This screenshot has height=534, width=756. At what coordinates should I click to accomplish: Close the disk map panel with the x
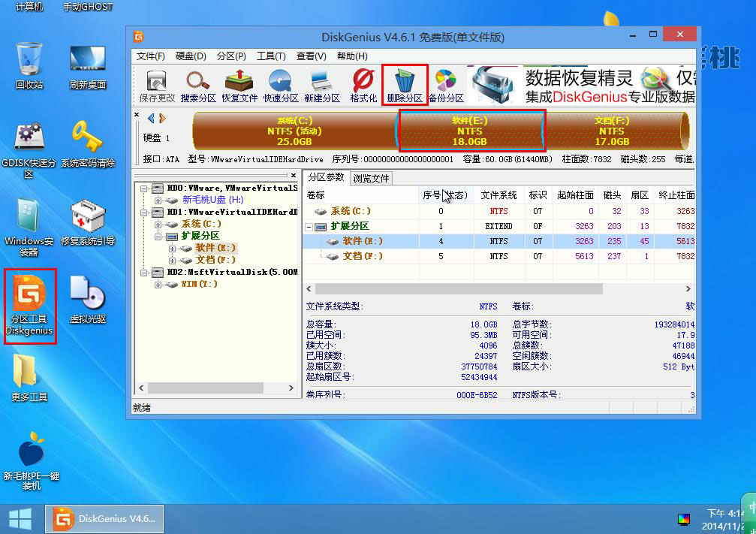[137, 115]
